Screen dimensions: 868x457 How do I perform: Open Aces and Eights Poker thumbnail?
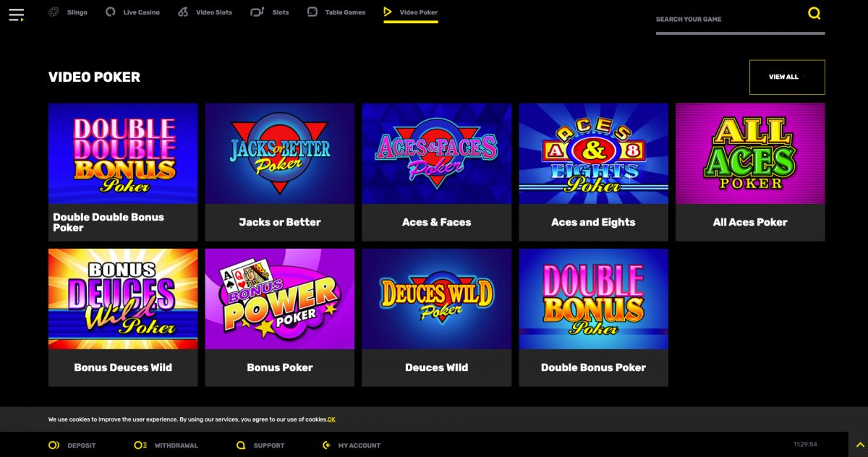coord(594,153)
